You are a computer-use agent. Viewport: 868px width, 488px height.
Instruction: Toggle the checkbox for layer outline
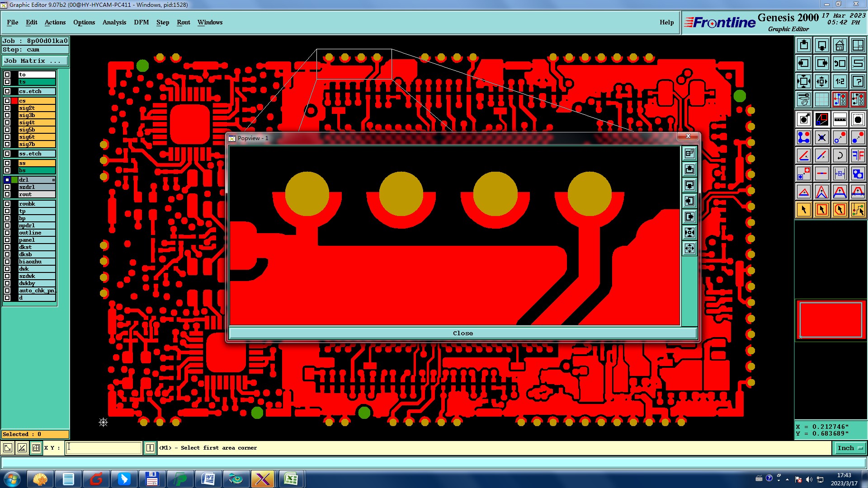click(x=7, y=233)
